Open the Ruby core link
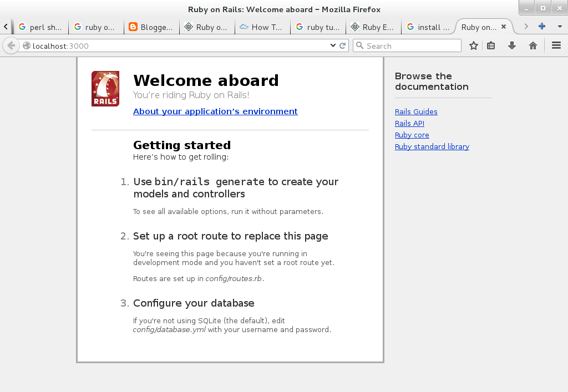Image resolution: width=568 pixels, height=392 pixels. click(x=412, y=135)
